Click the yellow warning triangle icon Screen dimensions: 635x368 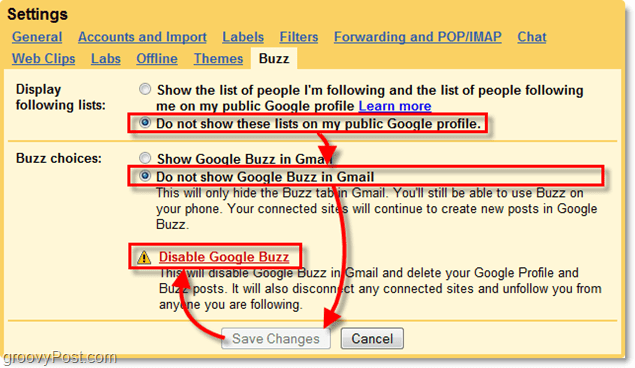pos(144,257)
